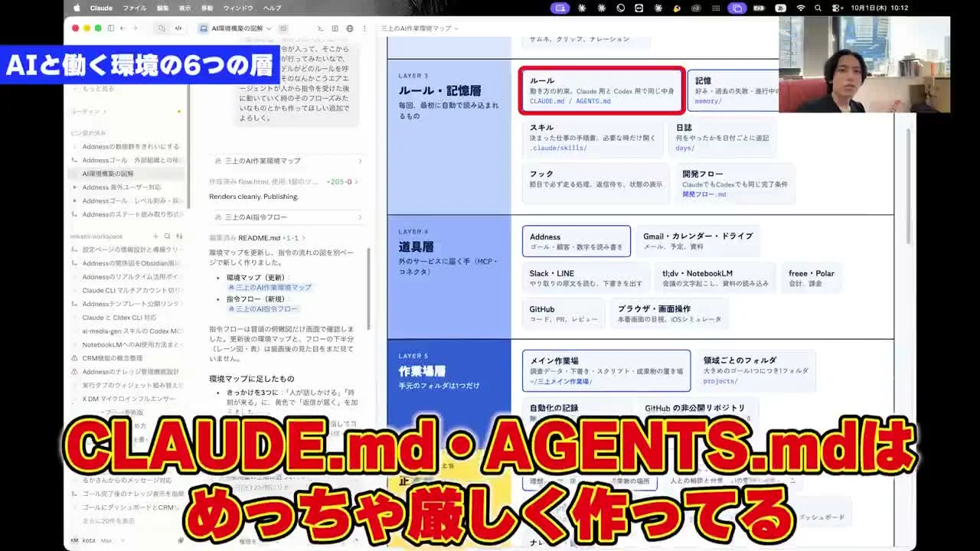The width and height of the screenshot is (980, 551).
Task: Expand the flow.html tool use details
Action: (x=283, y=182)
